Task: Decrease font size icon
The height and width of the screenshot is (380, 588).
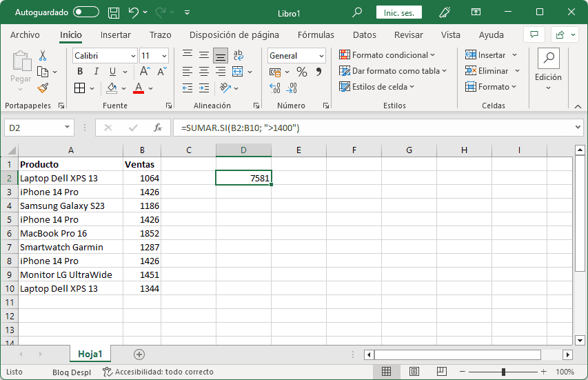Action: (162, 71)
